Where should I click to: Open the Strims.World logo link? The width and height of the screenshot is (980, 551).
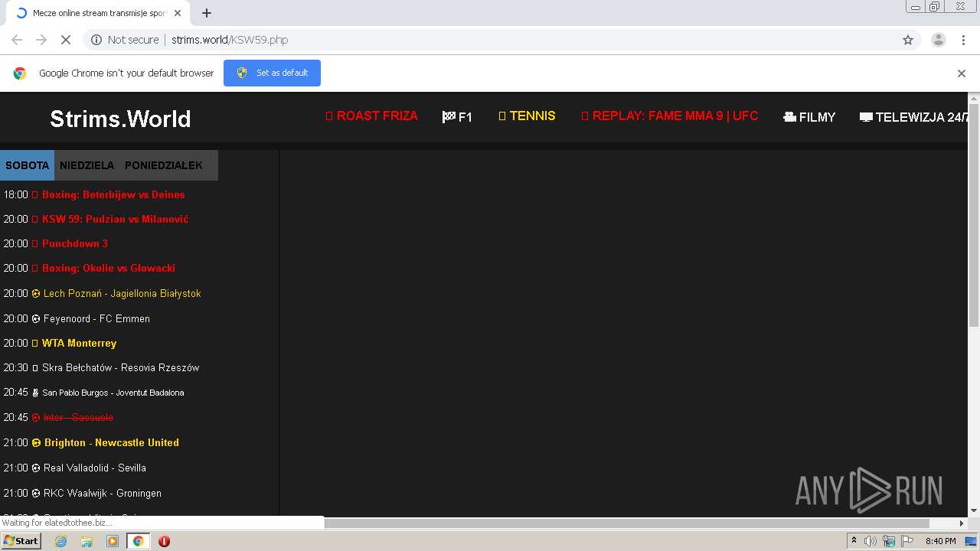click(x=120, y=119)
